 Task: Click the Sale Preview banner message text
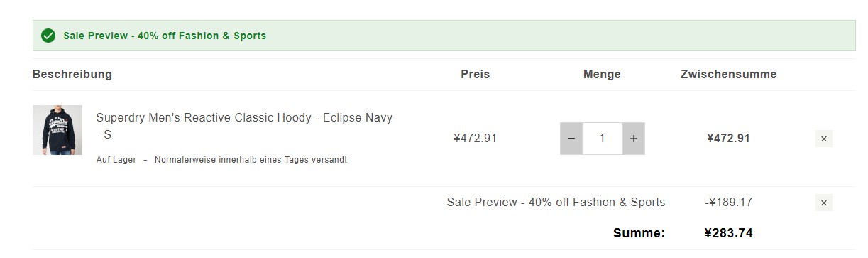coord(165,36)
